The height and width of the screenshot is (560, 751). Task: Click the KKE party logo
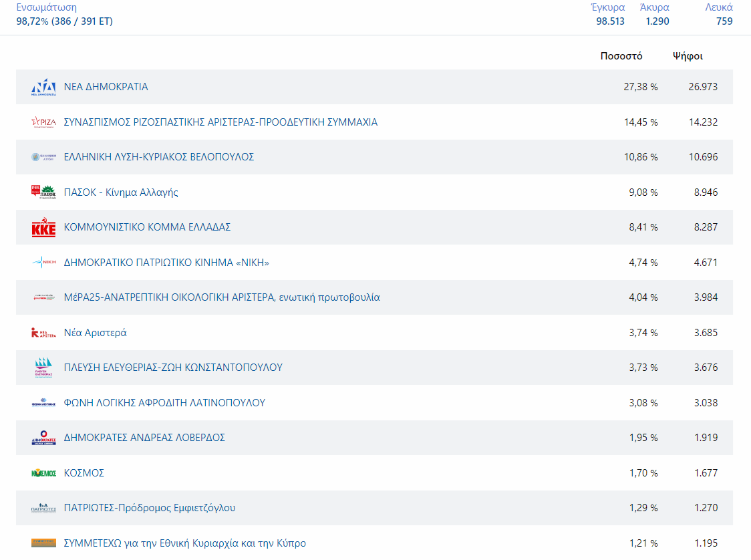[x=43, y=227]
